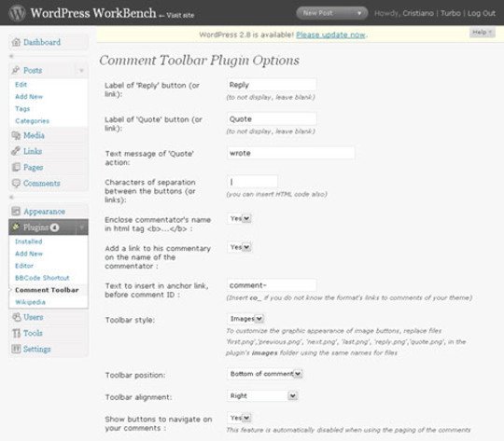
Task: Click the Plugins plug icon
Action: [16, 227]
